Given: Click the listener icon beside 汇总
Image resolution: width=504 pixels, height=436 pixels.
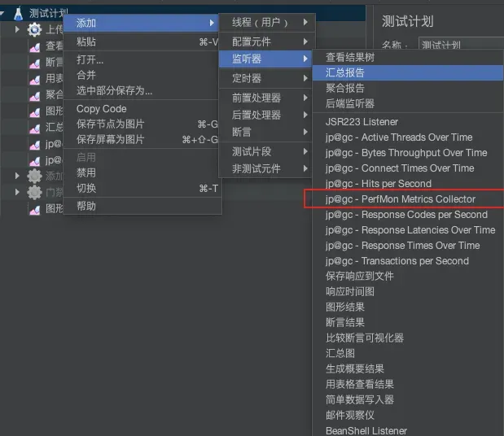Looking at the screenshot, I should pyautogui.click(x=34, y=128).
